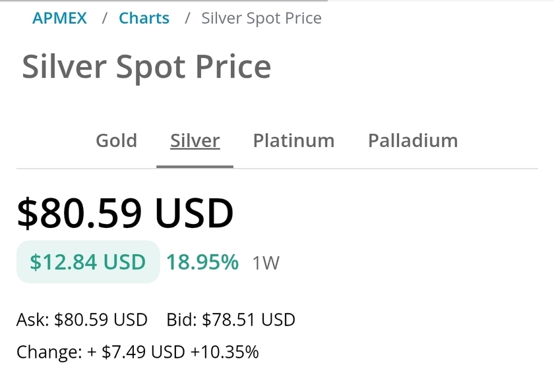
Task: Select the 1W timeframe label
Action: [x=266, y=264]
